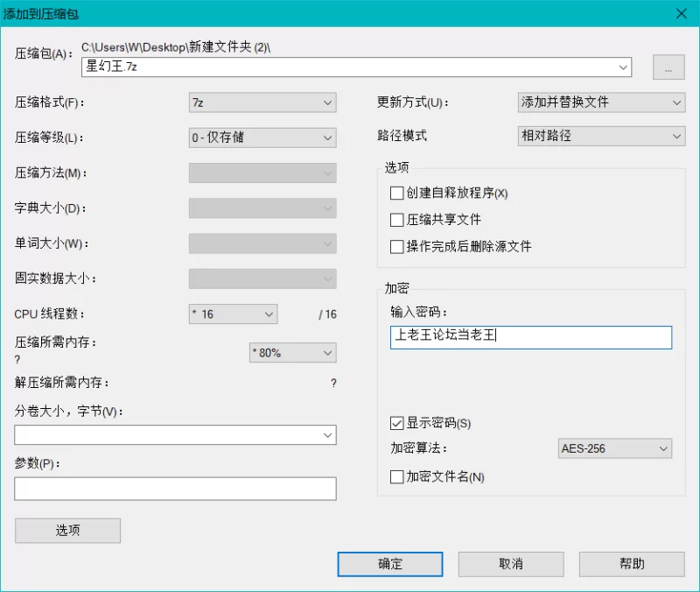The image size is (700, 592).
Task: Close the 添加到压缩包 dialog
Action: click(x=682, y=12)
